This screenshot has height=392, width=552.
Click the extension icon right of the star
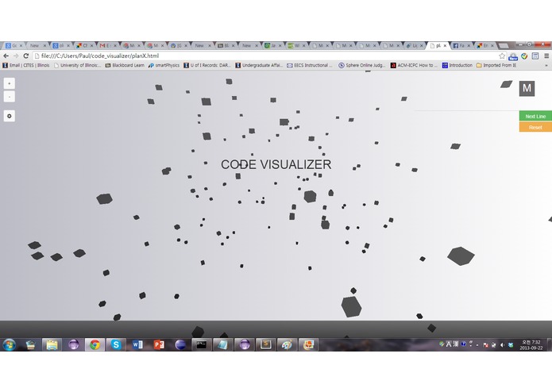pyautogui.click(x=513, y=56)
